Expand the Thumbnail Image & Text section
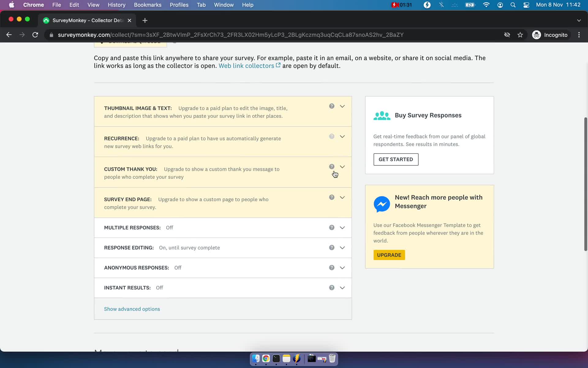588x368 pixels. [342, 106]
